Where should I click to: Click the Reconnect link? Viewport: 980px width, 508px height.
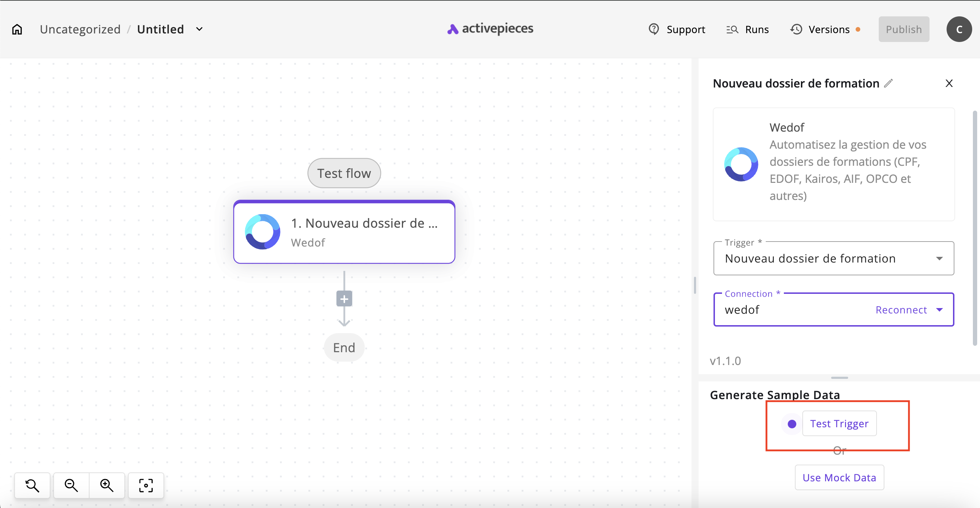(x=901, y=310)
